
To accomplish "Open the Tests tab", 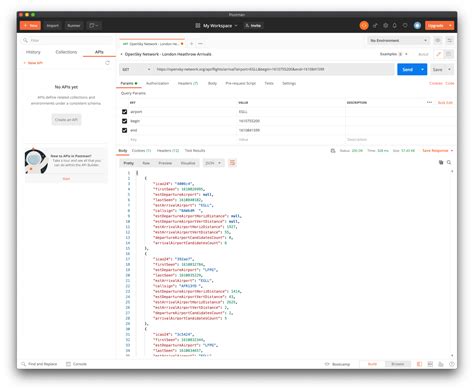I will 269,83.
